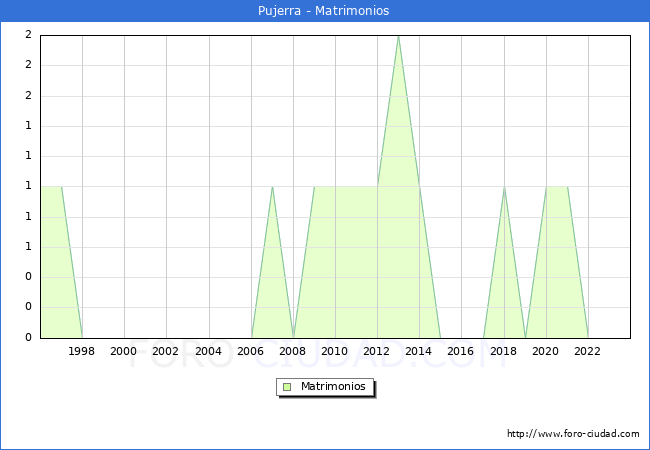
Task: Select the 2006 x-axis label
Action: pyautogui.click(x=251, y=351)
